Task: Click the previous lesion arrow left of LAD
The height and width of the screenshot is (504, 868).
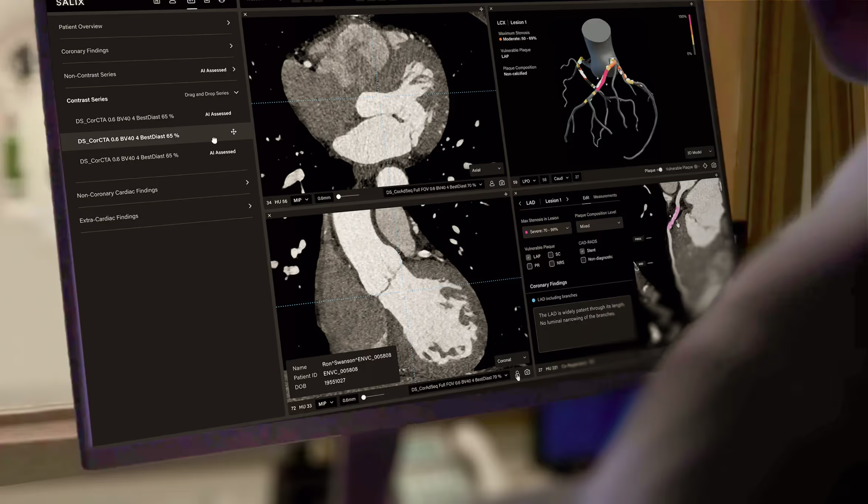Action: click(x=520, y=203)
